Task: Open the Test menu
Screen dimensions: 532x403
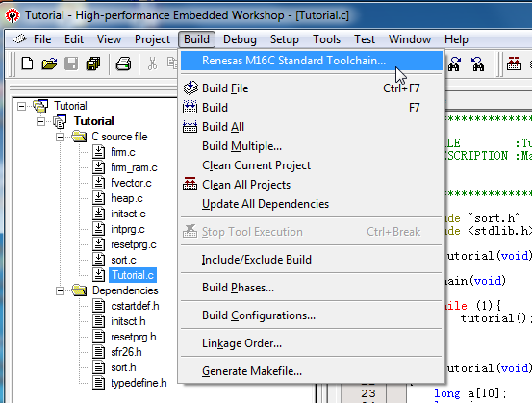Action: tap(365, 39)
